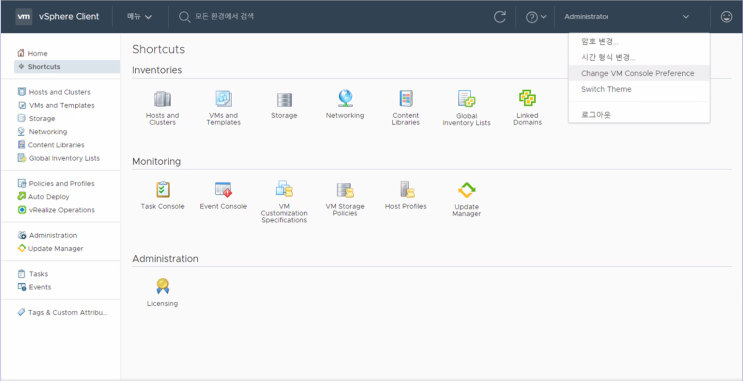Viewport: 743px width, 381px height.
Task: Click the smiley feedback icon
Action: click(726, 17)
